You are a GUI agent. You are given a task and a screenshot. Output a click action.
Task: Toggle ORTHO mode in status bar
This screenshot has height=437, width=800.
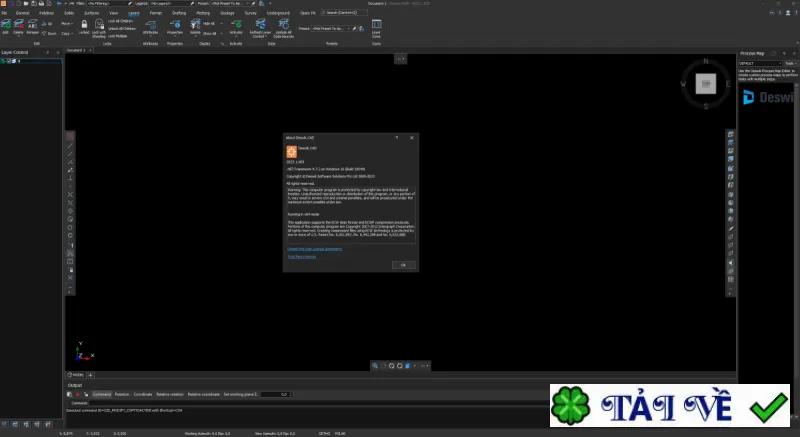click(x=324, y=433)
